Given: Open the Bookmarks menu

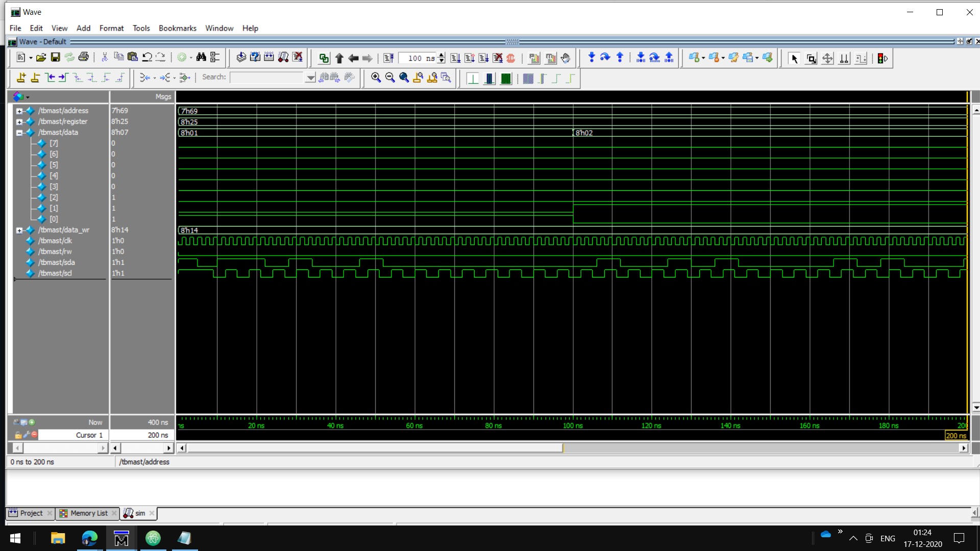Looking at the screenshot, I should (177, 28).
